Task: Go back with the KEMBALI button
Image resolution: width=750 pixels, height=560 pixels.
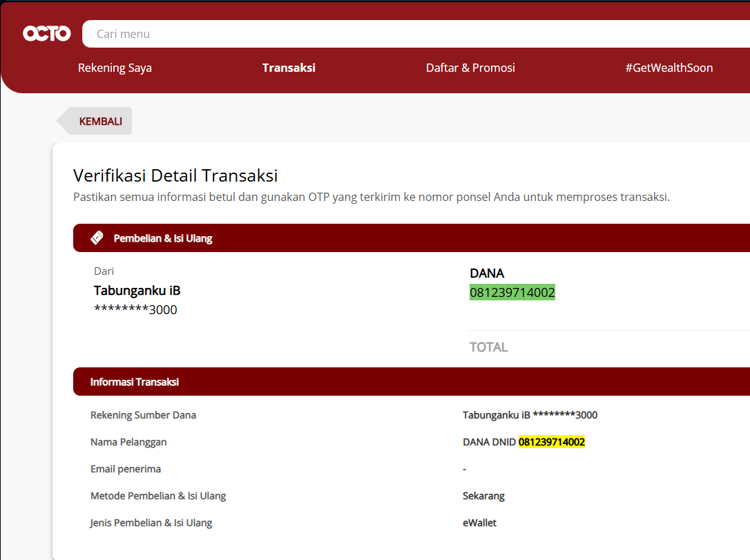Action: [x=95, y=121]
